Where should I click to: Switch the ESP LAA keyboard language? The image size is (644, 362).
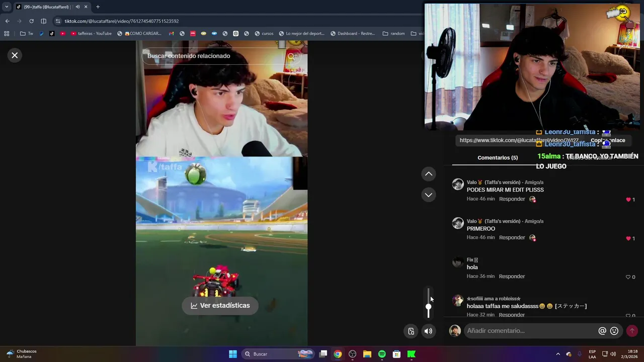click(x=592, y=354)
